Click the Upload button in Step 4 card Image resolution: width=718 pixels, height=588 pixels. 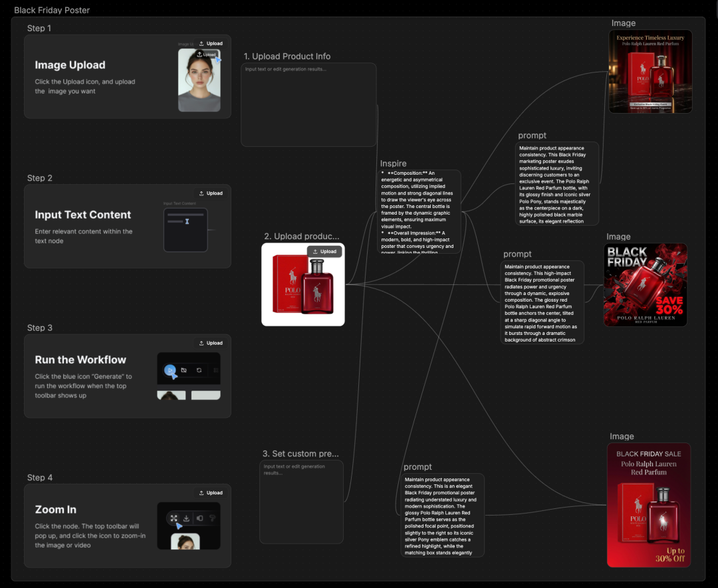211,493
